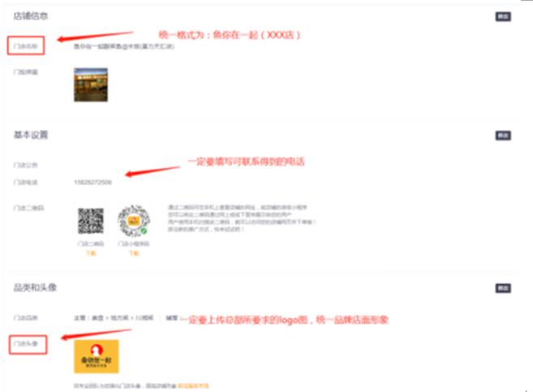Viewport: 533px width, 392px height.
Task: Select the store phone number text
Action: (x=92, y=183)
